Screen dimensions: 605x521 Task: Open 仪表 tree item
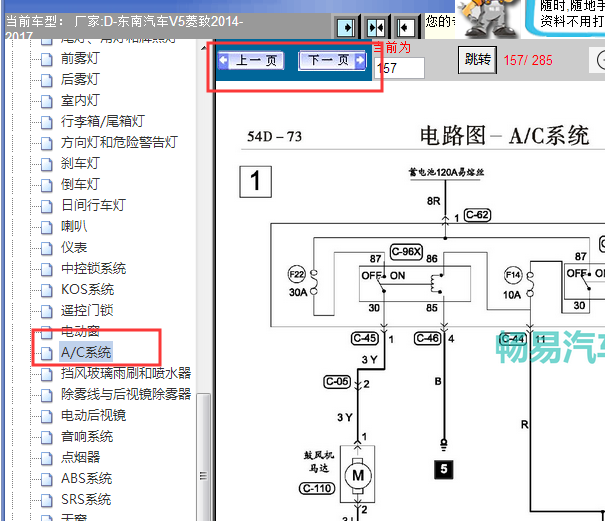pos(74,247)
